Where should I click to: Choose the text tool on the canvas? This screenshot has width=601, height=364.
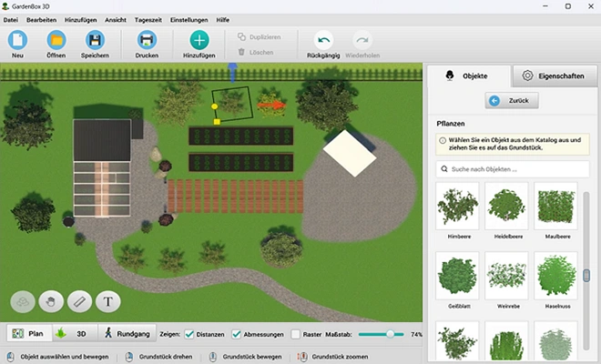108,301
